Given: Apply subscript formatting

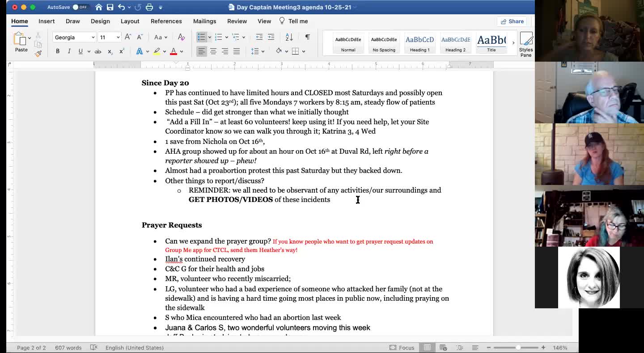Looking at the screenshot, I should tap(110, 51).
